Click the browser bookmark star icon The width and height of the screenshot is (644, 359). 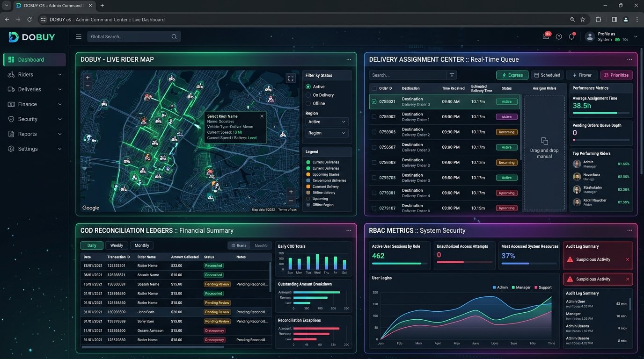tap(583, 20)
